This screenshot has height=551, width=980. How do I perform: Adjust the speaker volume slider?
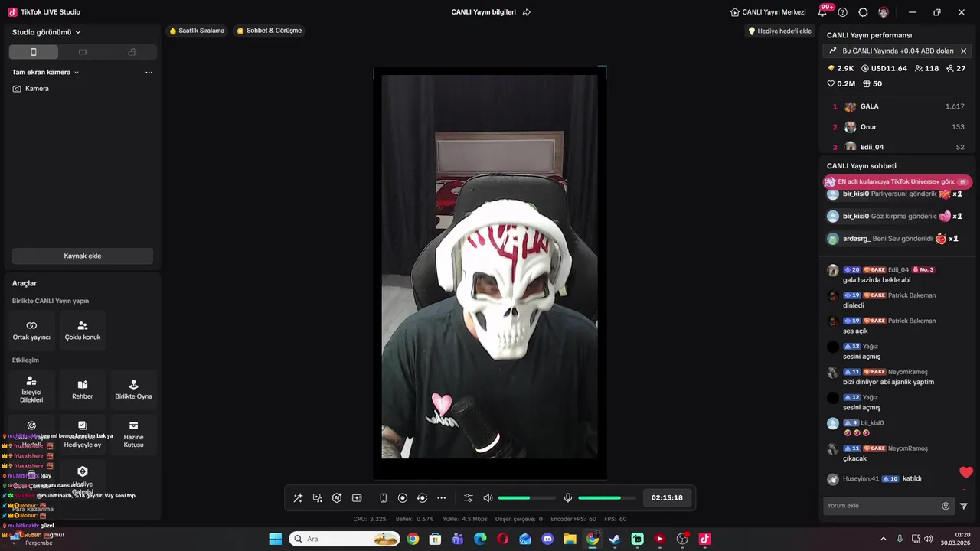coord(525,498)
